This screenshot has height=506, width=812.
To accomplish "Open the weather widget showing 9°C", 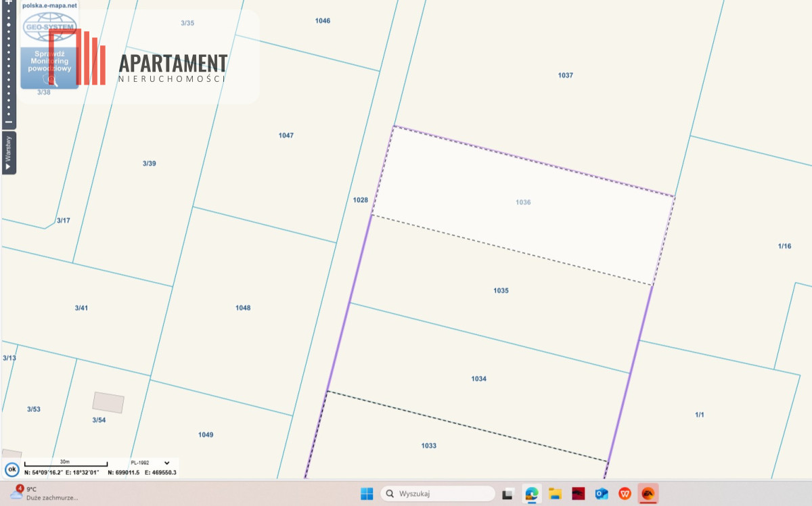I will (44, 493).
